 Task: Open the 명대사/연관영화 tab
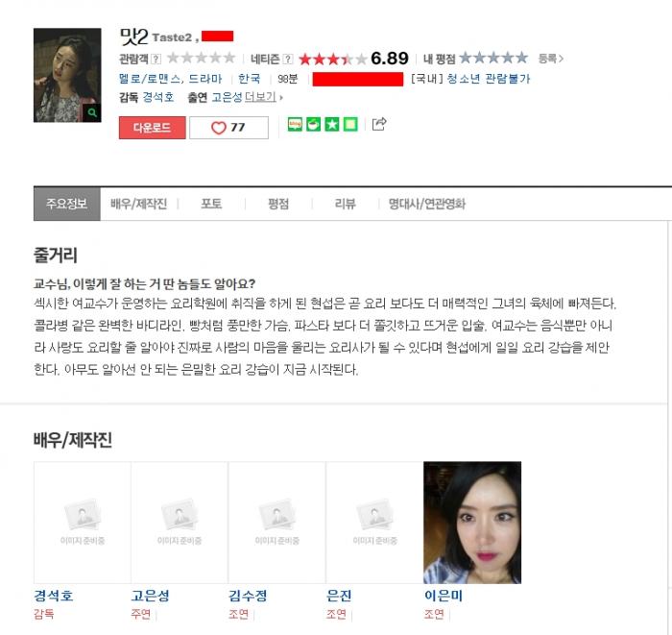(427, 204)
